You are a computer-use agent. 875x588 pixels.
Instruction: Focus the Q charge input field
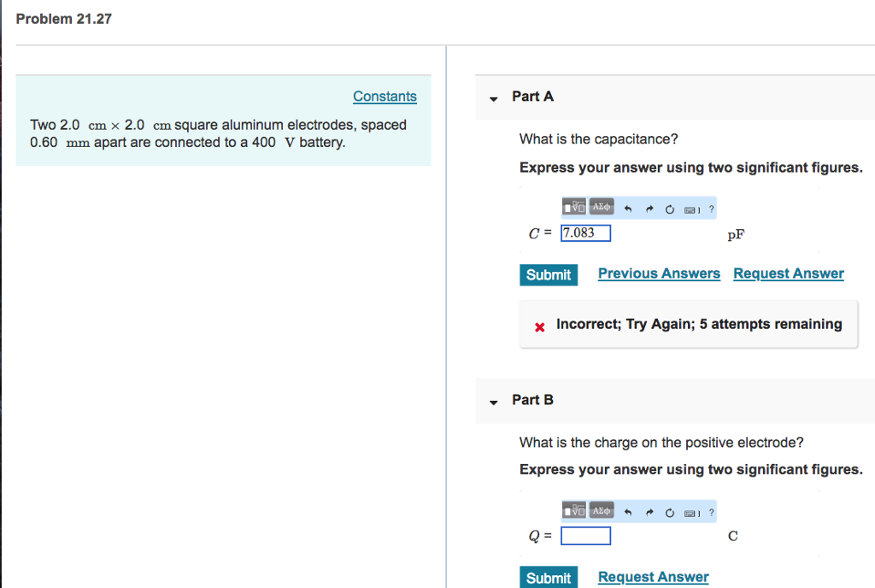[x=585, y=536]
